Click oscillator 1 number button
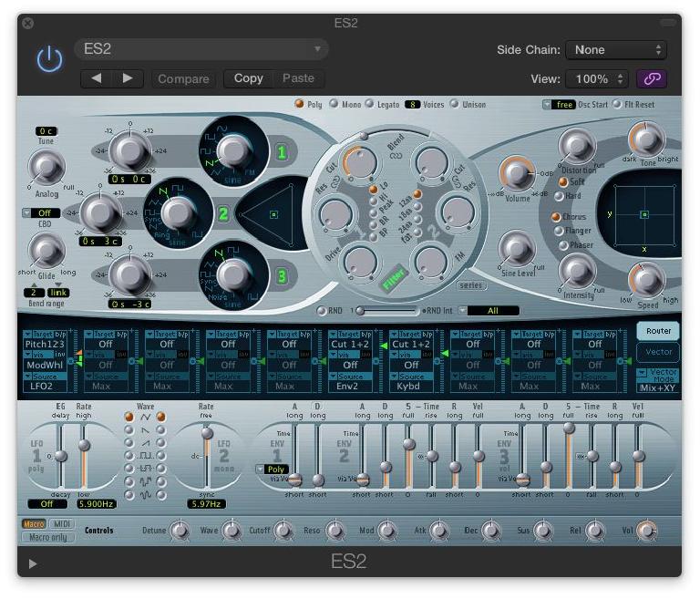Viewport: 700px width, 599px height. coord(282,153)
